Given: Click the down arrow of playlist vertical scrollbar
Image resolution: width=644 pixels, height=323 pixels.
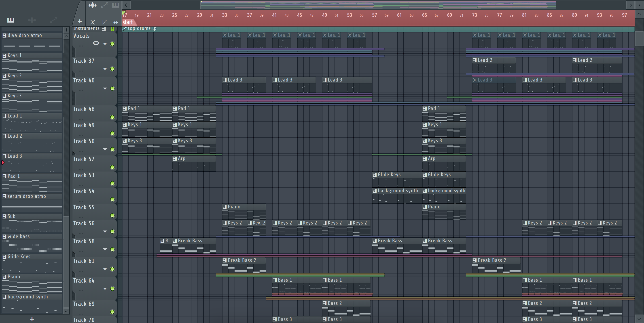Looking at the screenshot, I should (x=639, y=319).
